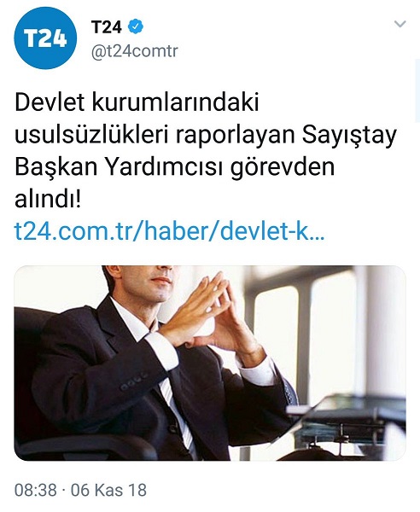
Task: Click the tweet text starting 'Devlet kurumlarındaki'
Action: pyautogui.click(x=206, y=151)
